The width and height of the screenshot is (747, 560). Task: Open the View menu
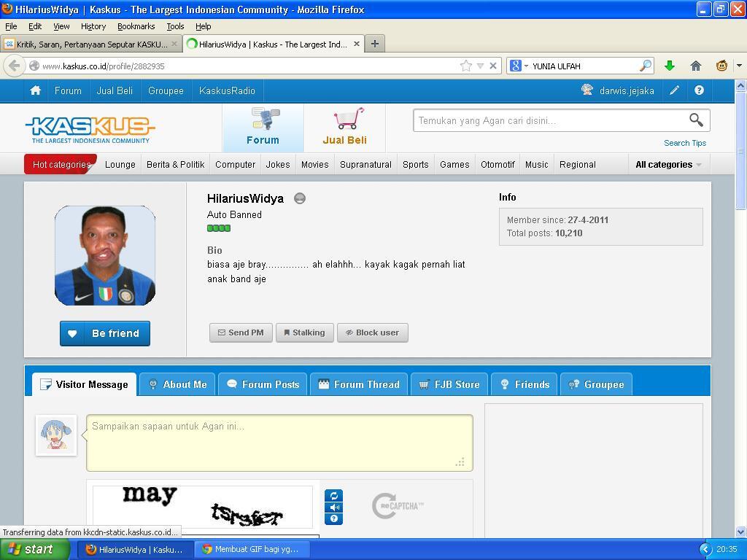pos(61,26)
